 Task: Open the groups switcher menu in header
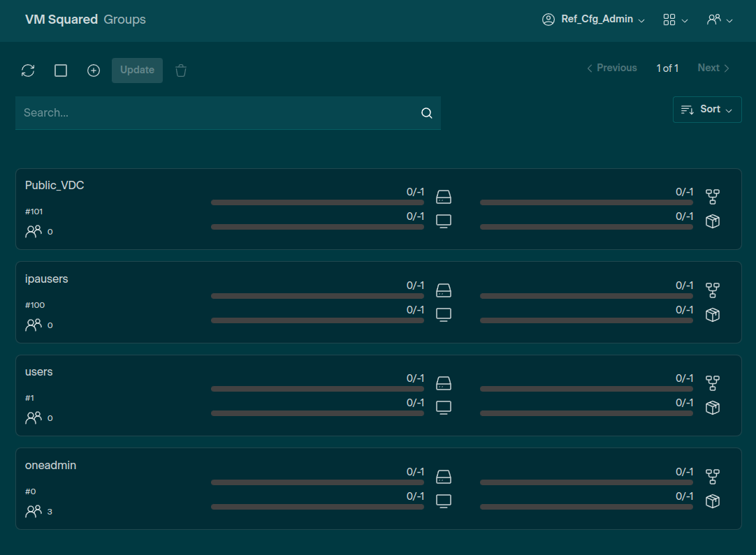(x=719, y=20)
